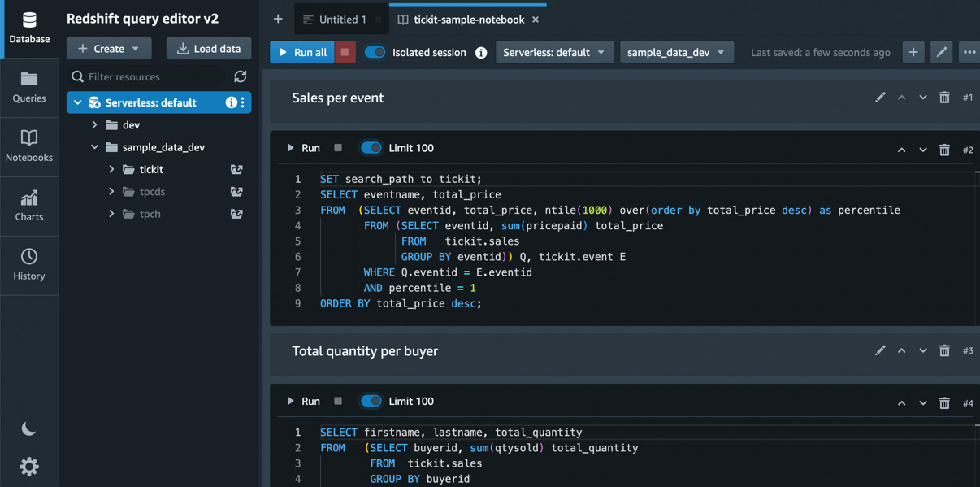Stop cell #4 query execution
This screenshot has width=980, height=487.
[x=338, y=401]
